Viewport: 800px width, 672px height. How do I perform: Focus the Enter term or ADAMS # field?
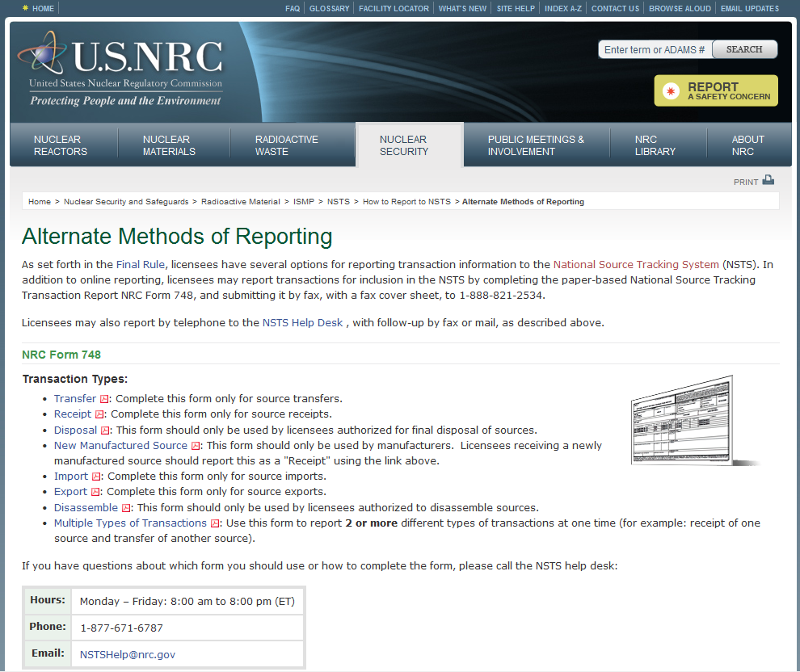(x=655, y=50)
